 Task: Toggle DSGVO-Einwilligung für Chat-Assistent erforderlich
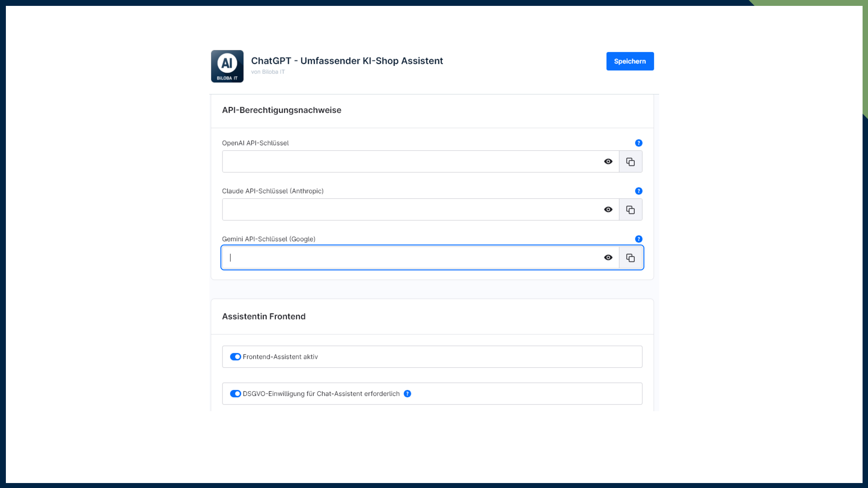click(x=236, y=394)
